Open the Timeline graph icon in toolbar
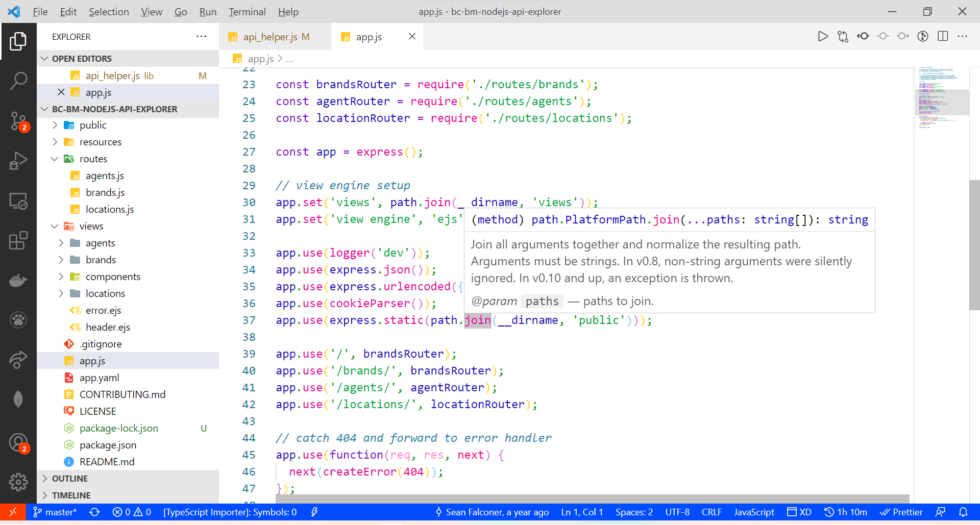This screenshot has height=525, width=980. click(923, 36)
